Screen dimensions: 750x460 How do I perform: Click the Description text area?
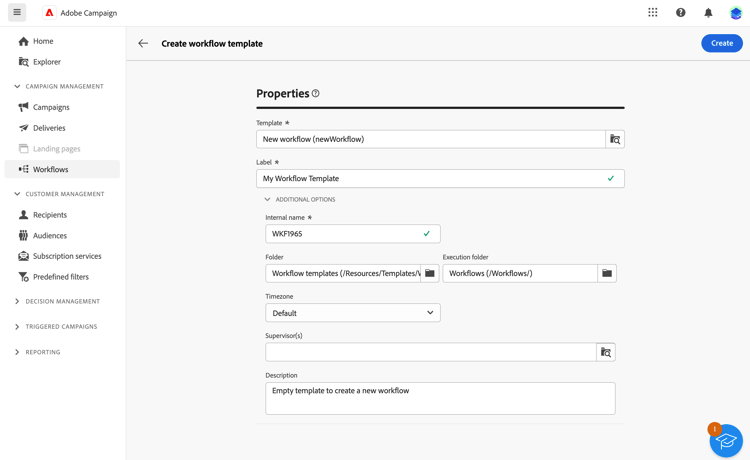(440, 398)
